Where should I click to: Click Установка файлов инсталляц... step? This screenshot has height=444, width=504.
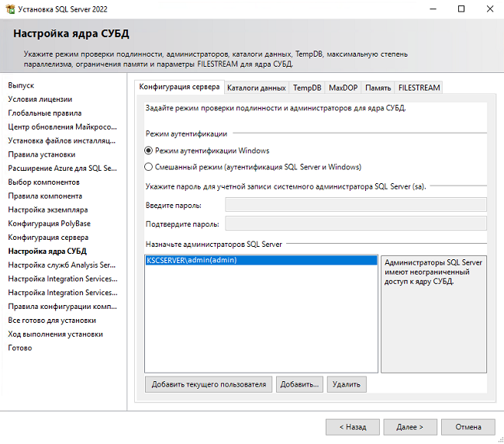coord(62,141)
